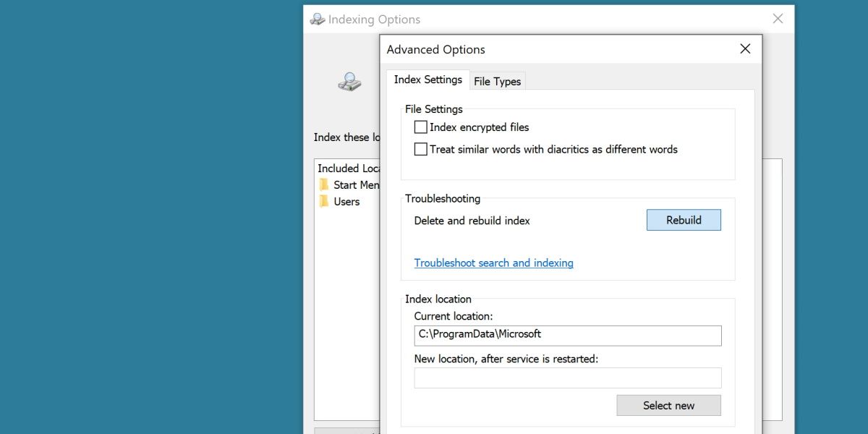868x434 pixels.
Task: Click the Start Menu folder icon
Action: [x=324, y=184]
